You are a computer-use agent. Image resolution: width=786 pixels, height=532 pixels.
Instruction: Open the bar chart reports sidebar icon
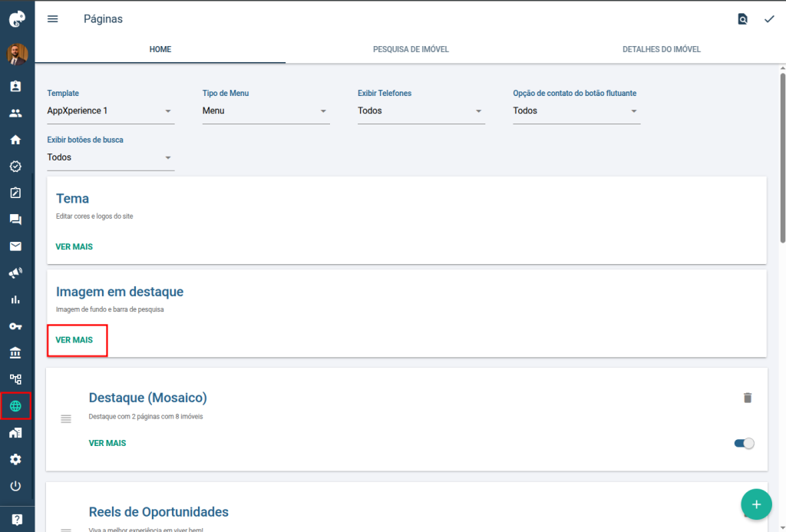15,299
